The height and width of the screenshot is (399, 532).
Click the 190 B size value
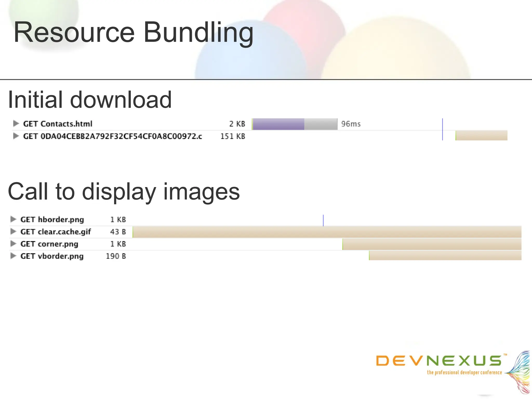pos(116,256)
